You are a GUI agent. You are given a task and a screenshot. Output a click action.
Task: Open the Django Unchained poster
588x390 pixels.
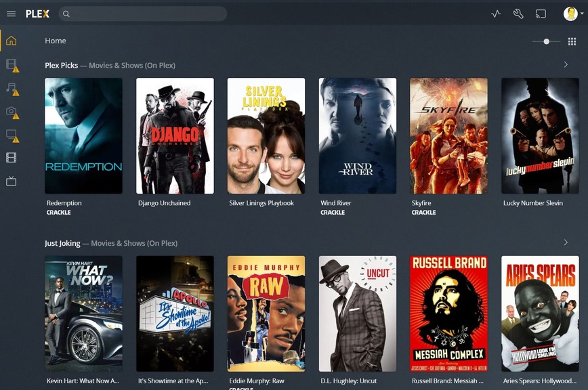point(175,135)
